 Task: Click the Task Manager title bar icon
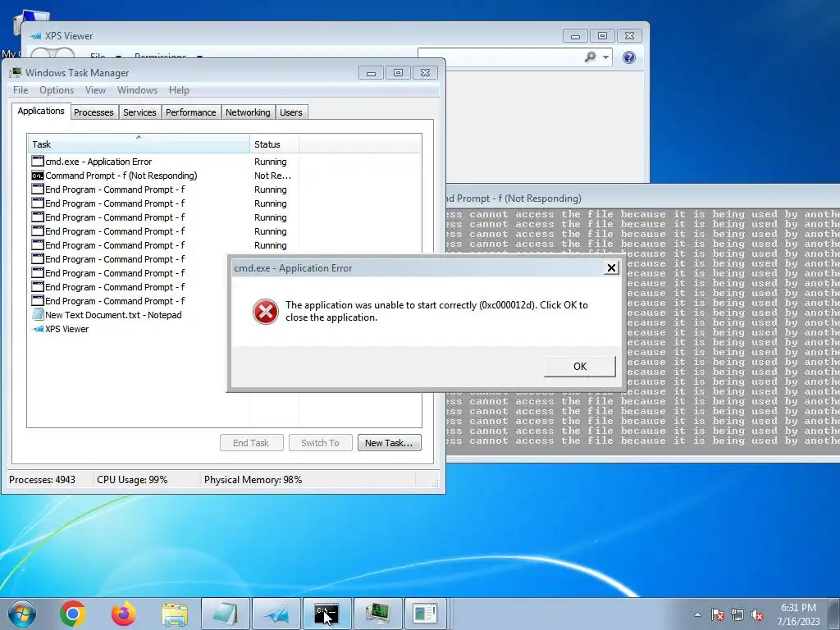point(16,72)
